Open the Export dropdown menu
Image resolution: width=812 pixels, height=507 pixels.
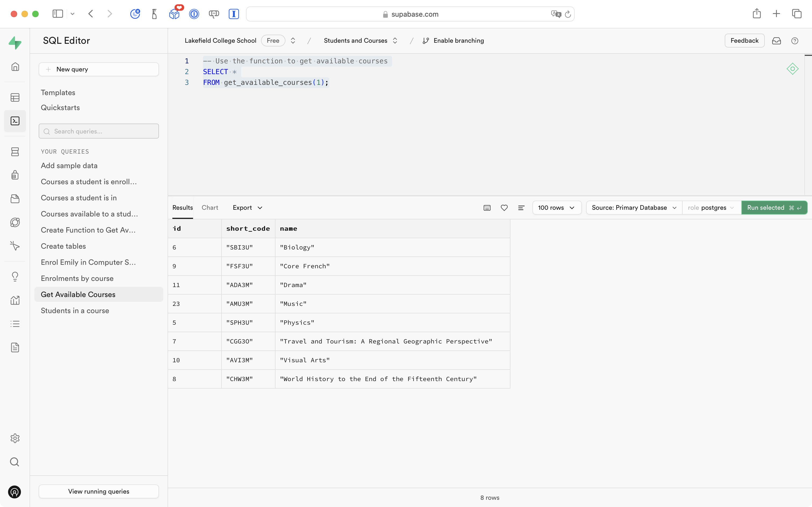(x=247, y=208)
